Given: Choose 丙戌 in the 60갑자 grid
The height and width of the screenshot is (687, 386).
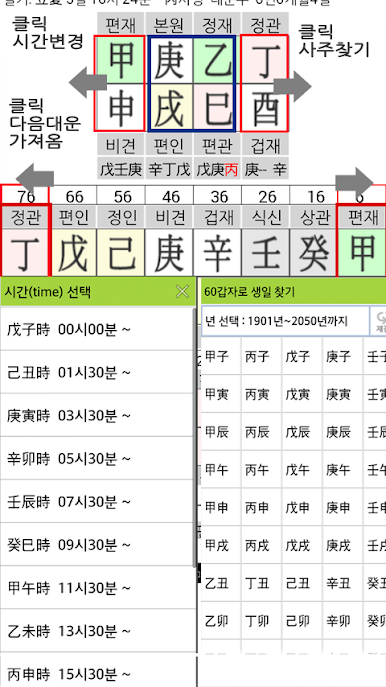Looking at the screenshot, I should click(x=262, y=545).
